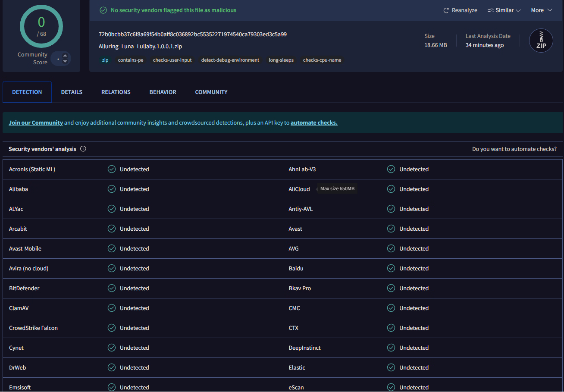The height and width of the screenshot is (392, 564).
Task: Open the Similar dropdown
Action: (x=504, y=10)
